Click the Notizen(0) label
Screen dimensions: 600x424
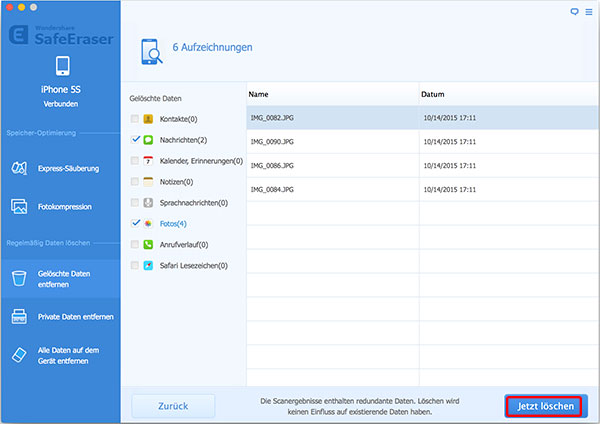pyautogui.click(x=176, y=182)
